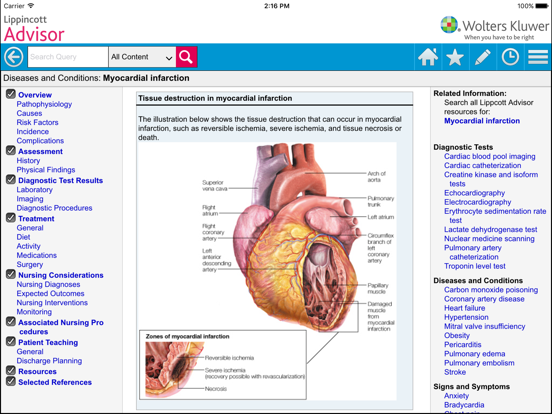The height and width of the screenshot is (414, 552).
Task: Open the Assessment section
Action: pyautogui.click(x=40, y=152)
